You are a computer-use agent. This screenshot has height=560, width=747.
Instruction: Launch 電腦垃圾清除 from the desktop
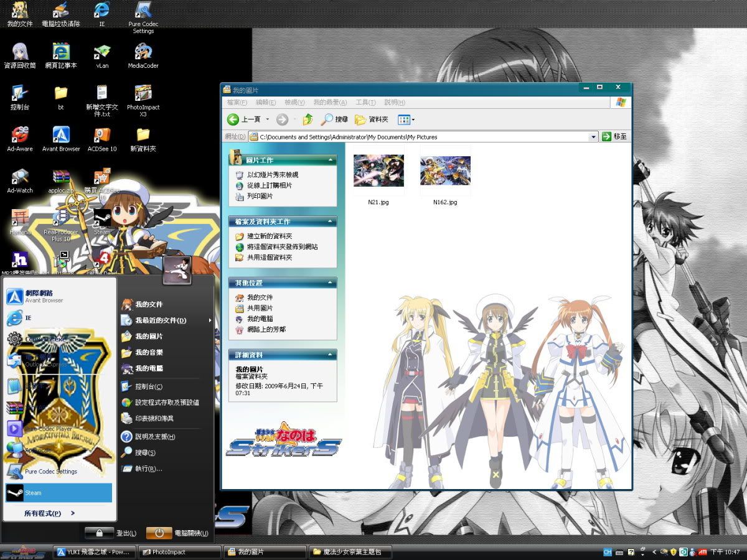coord(60,15)
